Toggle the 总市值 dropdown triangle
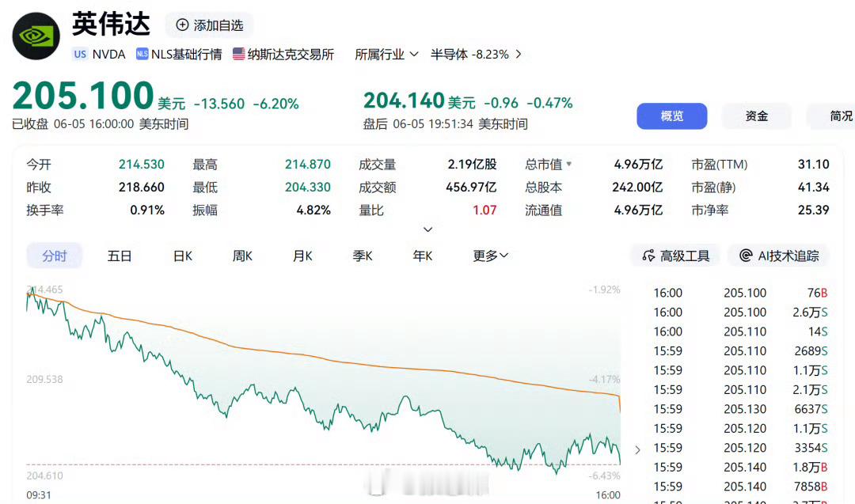This screenshot has height=504, width=855. coord(569,164)
